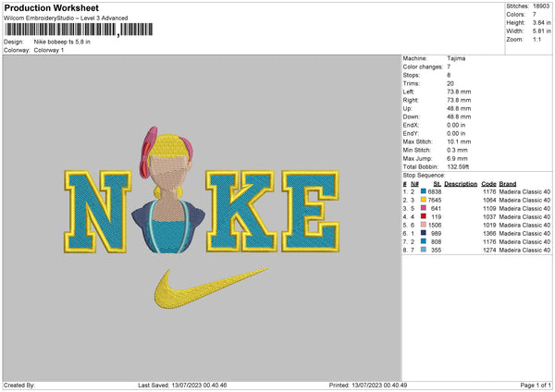555x392 pixels.
Task: Click the yellow swoosh in the design
Action: click(211, 288)
